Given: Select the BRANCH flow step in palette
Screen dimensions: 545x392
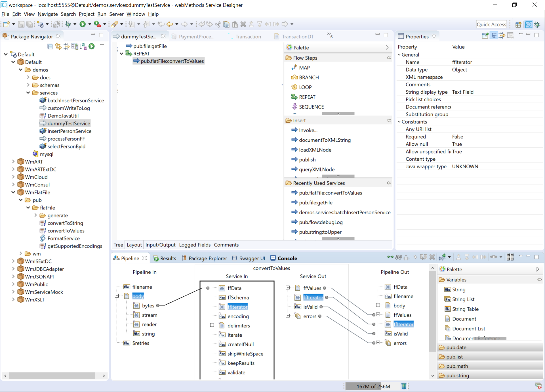Looking at the screenshot, I should click(309, 77).
